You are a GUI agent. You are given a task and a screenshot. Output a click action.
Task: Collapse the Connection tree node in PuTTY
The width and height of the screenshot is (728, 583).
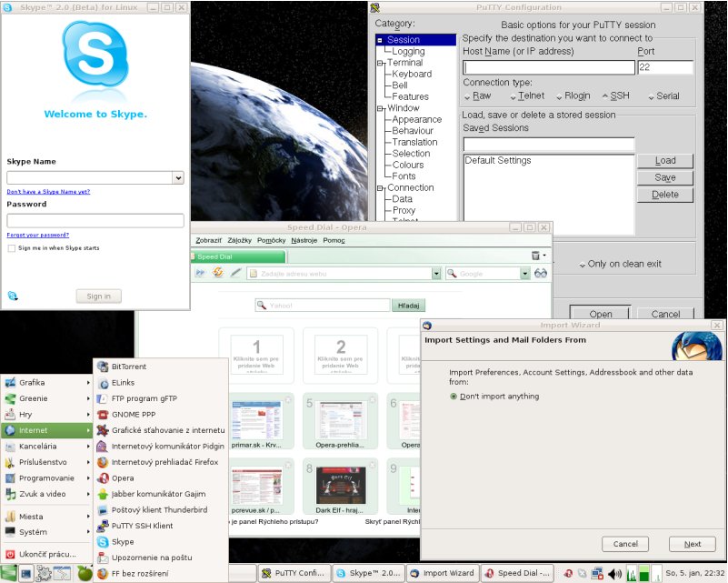click(380, 188)
